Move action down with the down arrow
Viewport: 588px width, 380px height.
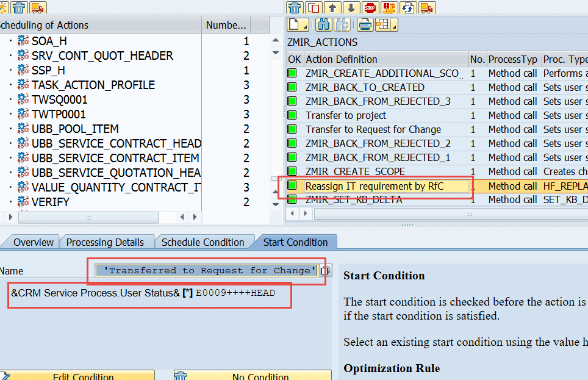point(351,8)
